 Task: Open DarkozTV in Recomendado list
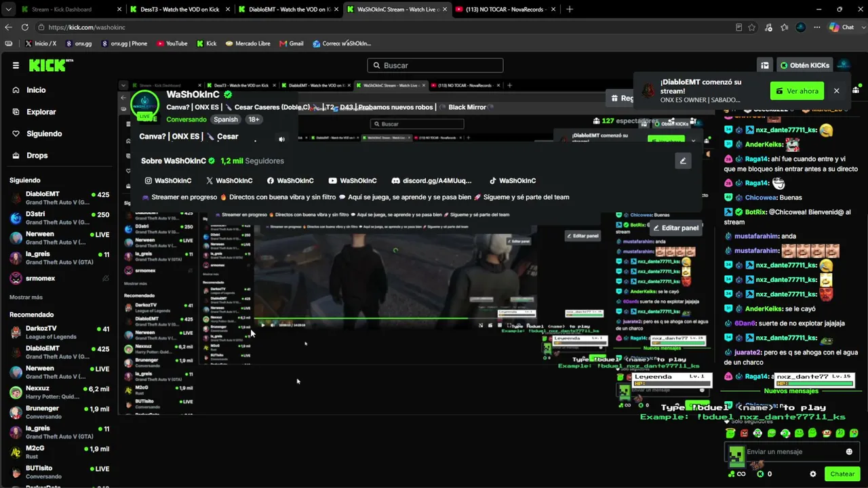pos(60,332)
